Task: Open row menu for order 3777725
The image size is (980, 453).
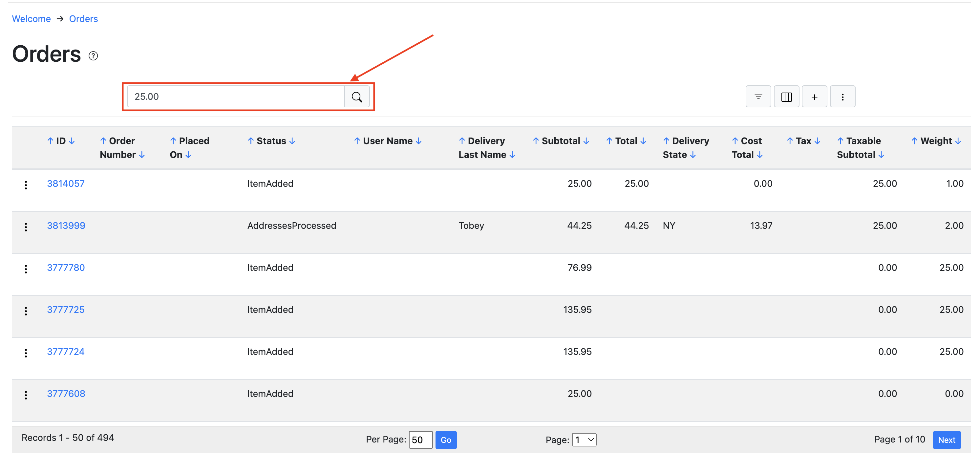Action: pos(26,311)
